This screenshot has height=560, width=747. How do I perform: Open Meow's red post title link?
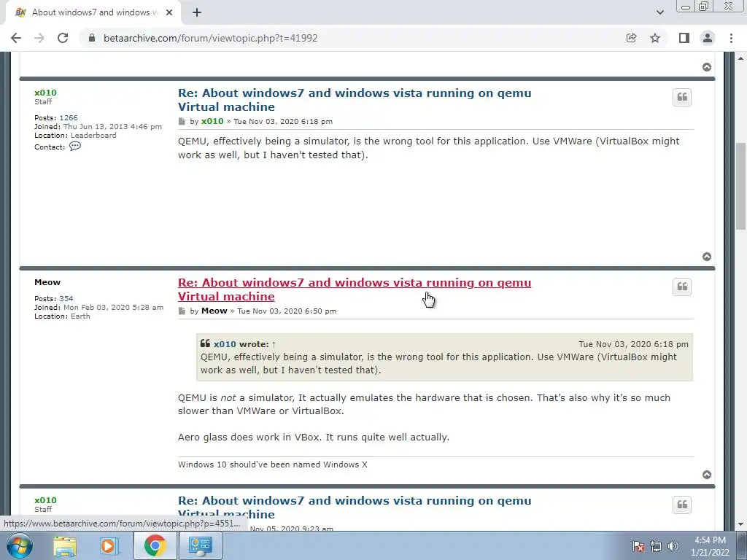[x=355, y=289]
